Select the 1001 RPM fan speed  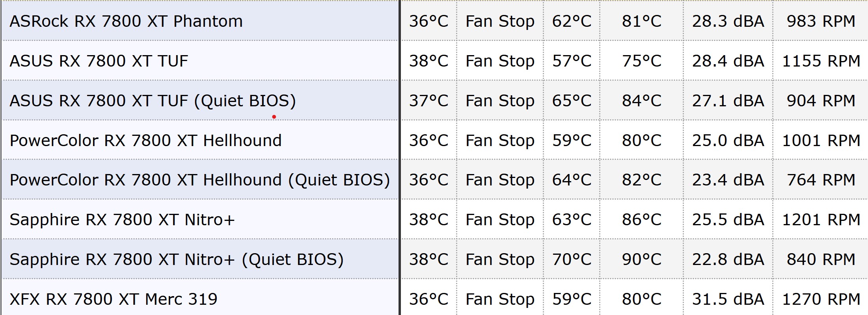coord(821,141)
